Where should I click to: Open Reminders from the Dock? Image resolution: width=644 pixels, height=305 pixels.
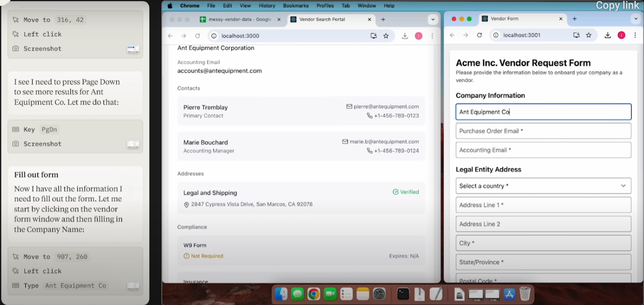point(346,293)
